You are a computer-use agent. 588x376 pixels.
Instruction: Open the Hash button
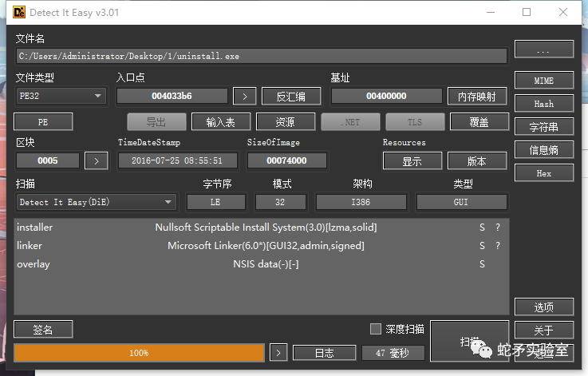pyautogui.click(x=544, y=104)
